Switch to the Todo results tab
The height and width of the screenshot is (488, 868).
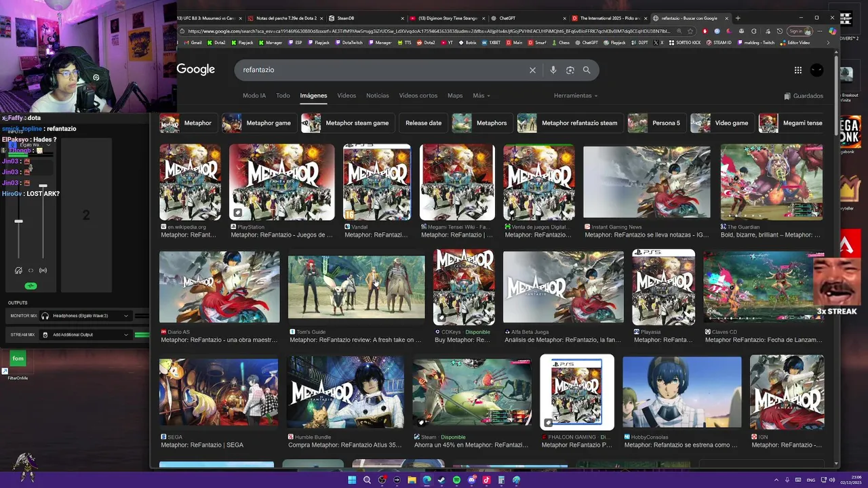tap(283, 96)
